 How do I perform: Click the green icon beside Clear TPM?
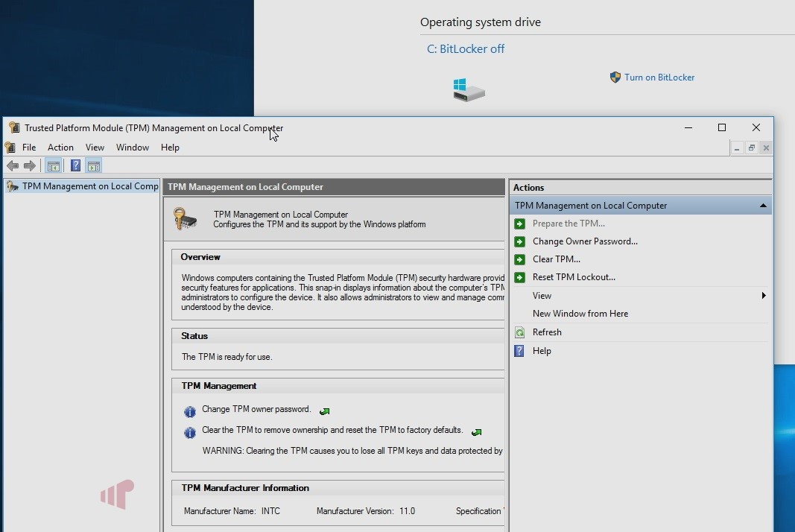pos(519,259)
